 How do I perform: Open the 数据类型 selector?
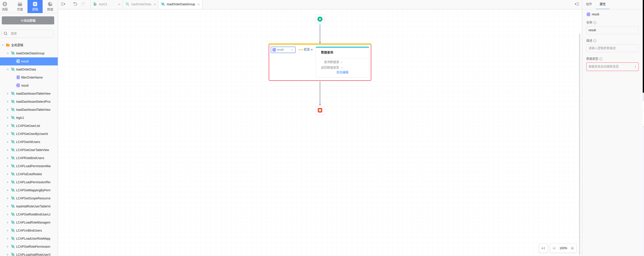[612, 67]
